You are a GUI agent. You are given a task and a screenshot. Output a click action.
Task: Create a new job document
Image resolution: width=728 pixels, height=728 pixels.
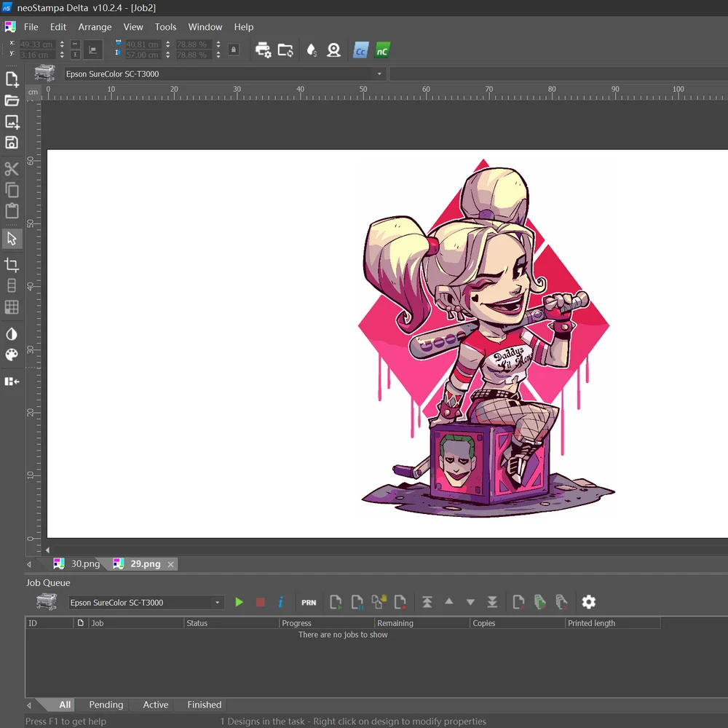click(x=12, y=79)
